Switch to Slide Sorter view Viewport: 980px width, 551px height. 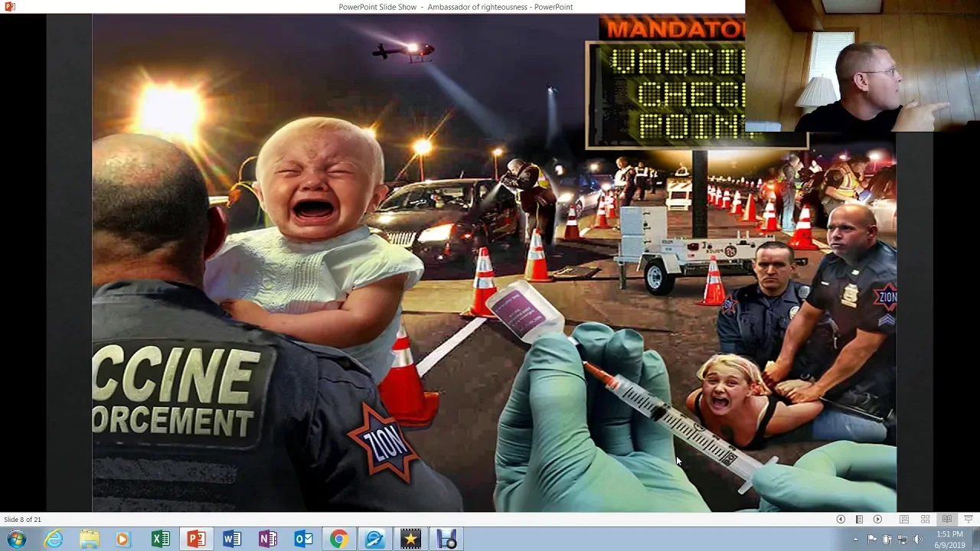tap(925, 519)
